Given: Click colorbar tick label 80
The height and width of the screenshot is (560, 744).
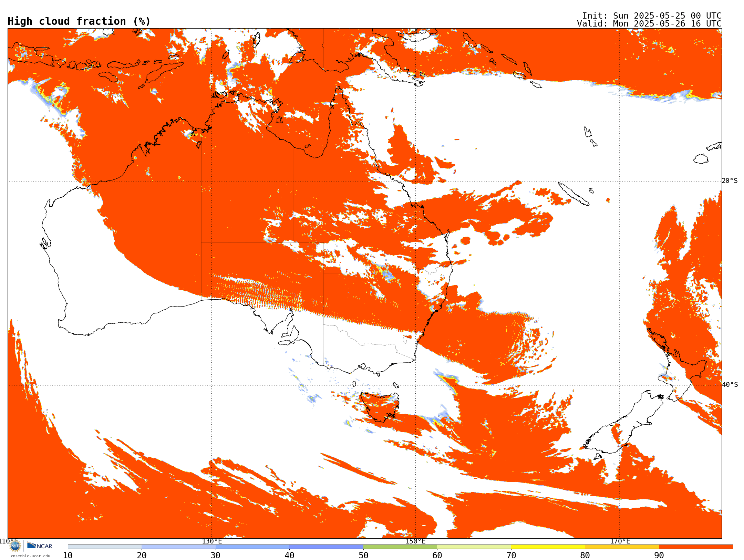Looking at the screenshot, I should pyautogui.click(x=585, y=556).
